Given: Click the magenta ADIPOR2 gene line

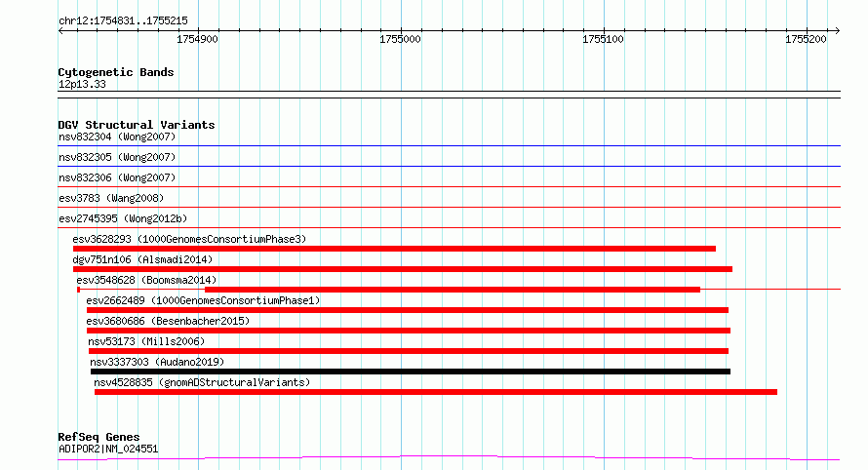Looking at the screenshot, I should click(x=449, y=456).
